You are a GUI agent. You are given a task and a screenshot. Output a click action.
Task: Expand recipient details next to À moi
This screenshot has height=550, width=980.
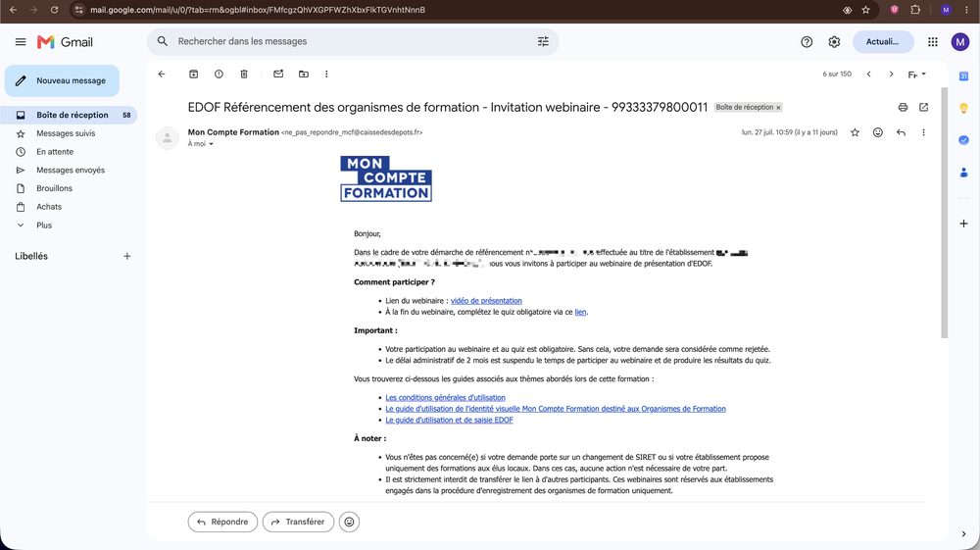(x=212, y=144)
